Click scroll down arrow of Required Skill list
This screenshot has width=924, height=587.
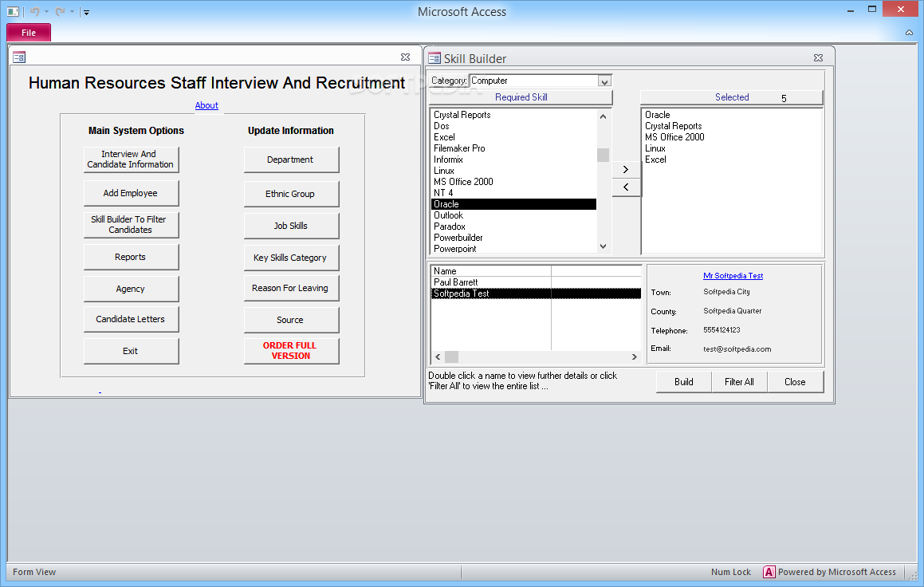coord(603,246)
